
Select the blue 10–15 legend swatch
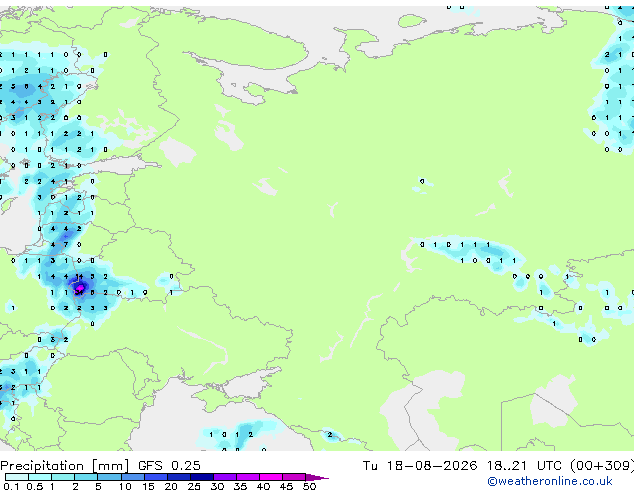(x=133, y=477)
